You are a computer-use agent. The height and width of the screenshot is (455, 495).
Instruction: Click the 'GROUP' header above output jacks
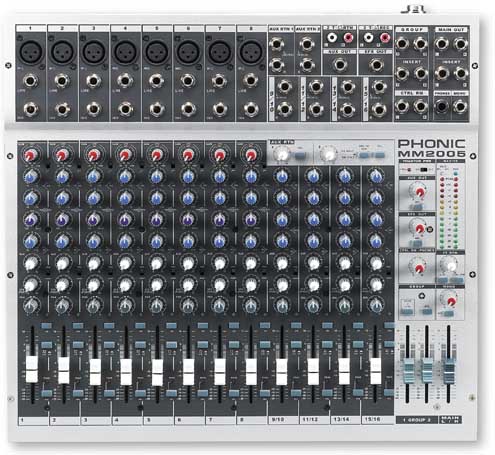coord(412,30)
